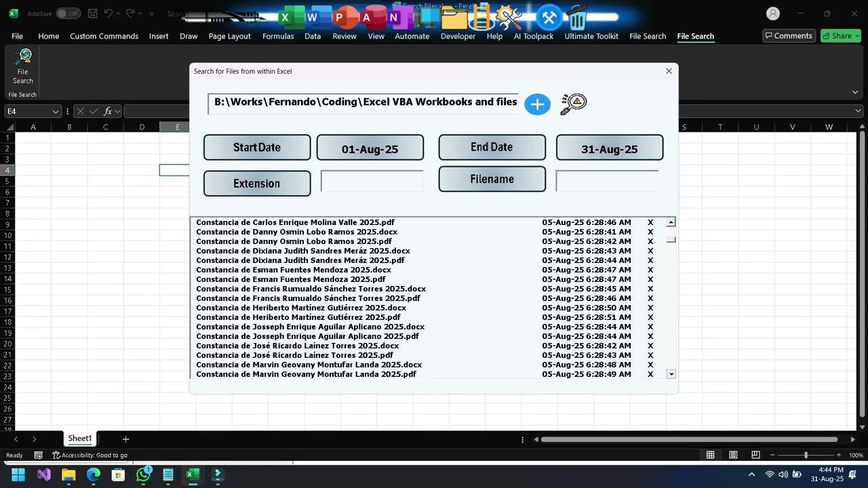Click the zoom out minus button
The height and width of the screenshot is (488, 868).
pos(772,455)
